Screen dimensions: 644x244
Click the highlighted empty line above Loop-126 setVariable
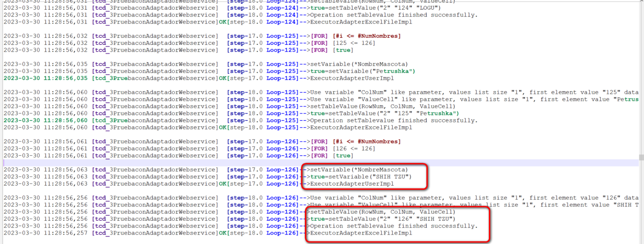click(x=299, y=163)
